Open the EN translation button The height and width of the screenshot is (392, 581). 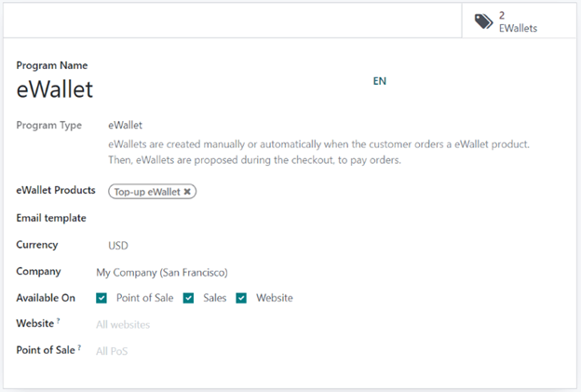(380, 81)
